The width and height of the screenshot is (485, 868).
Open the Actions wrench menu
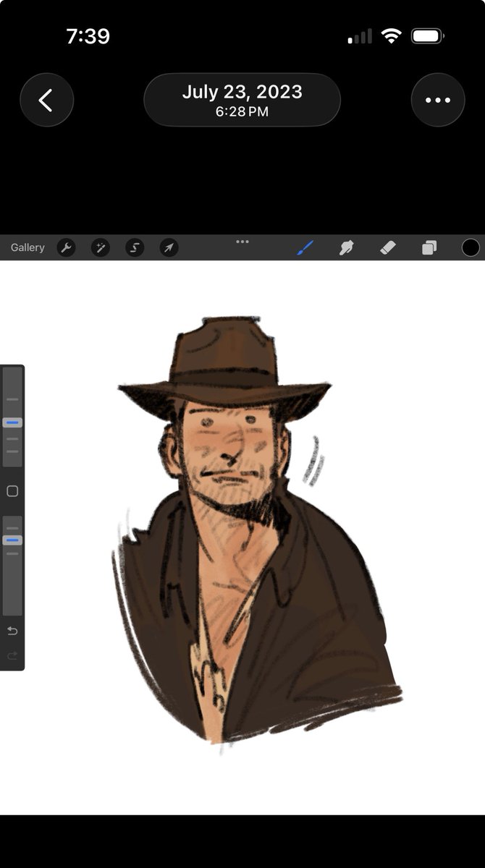coord(66,248)
